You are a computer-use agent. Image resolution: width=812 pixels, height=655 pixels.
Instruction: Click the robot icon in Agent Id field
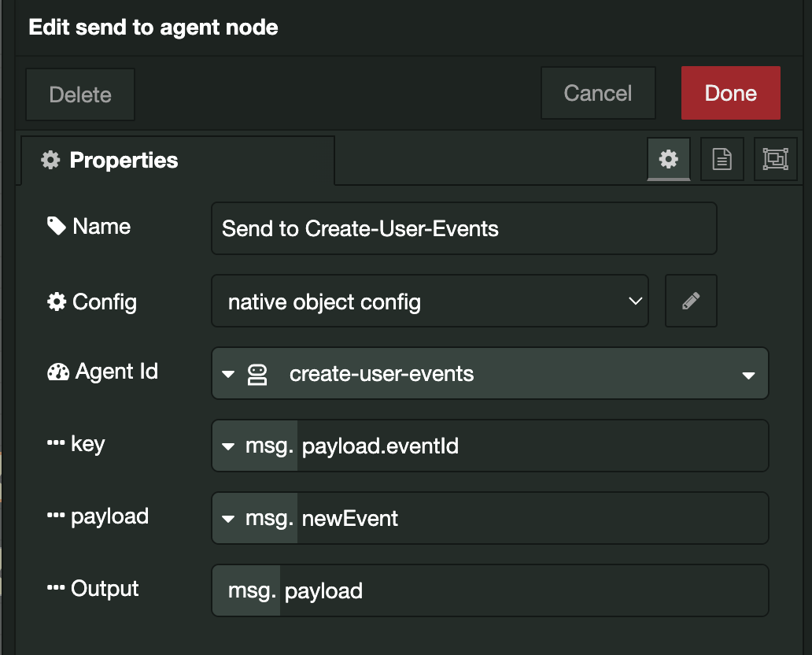[x=257, y=374]
